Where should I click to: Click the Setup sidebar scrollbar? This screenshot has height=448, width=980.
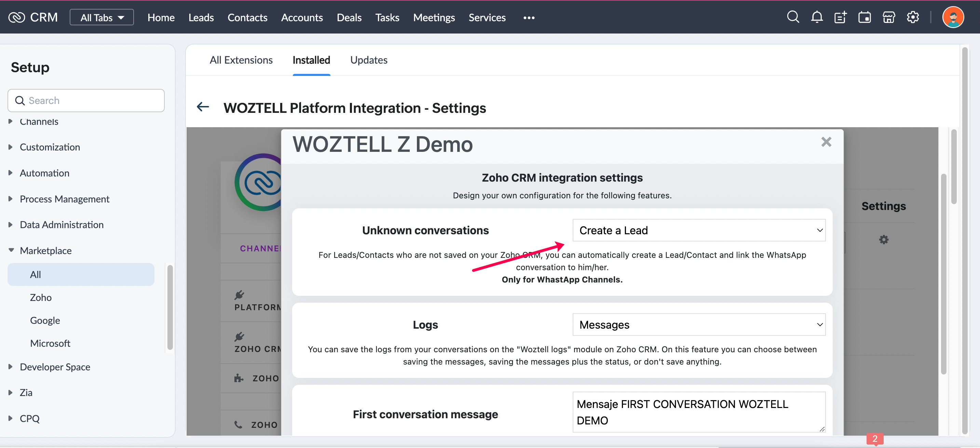click(170, 307)
